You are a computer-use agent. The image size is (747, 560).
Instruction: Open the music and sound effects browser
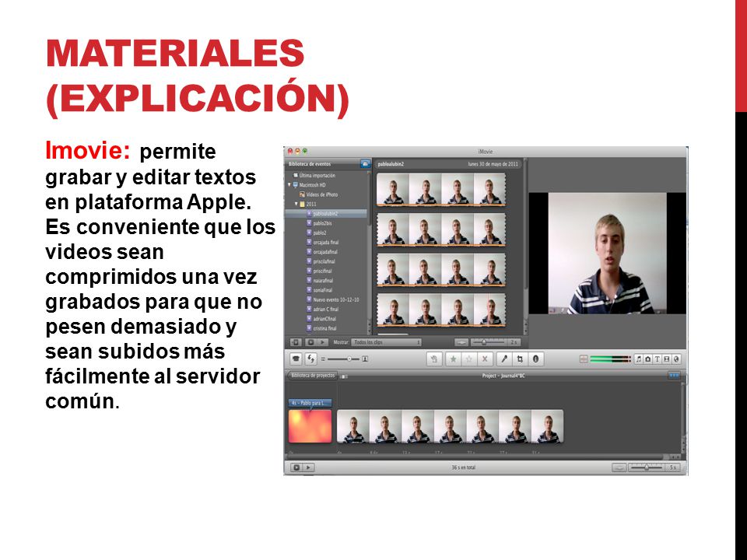click(639, 359)
